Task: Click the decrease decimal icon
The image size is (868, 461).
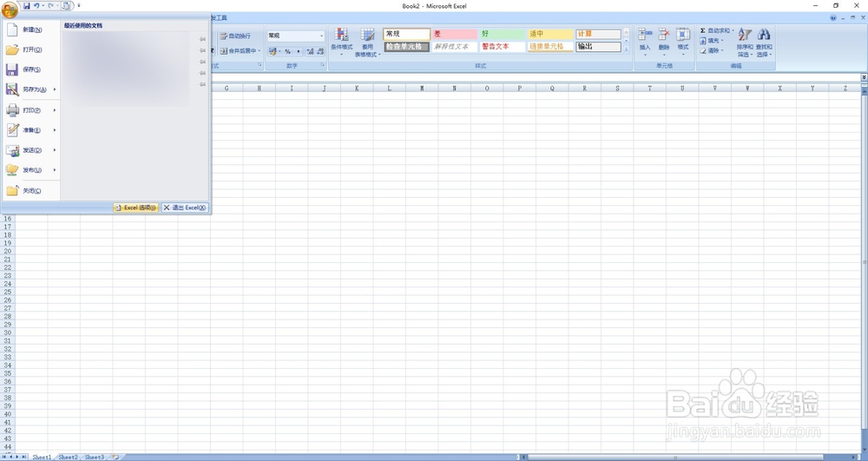Action: [320, 51]
